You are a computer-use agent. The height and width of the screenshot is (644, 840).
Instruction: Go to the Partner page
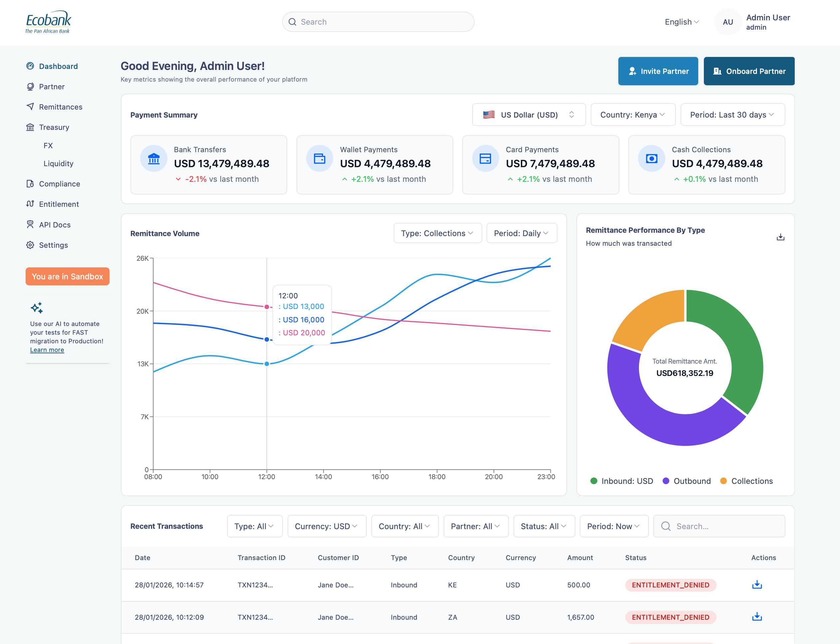tap(52, 87)
